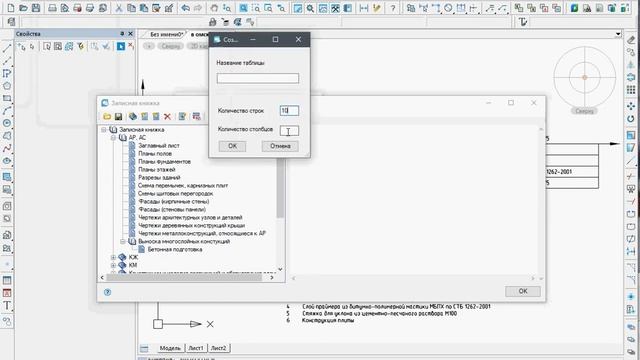The width and height of the screenshot is (640, 360).
Task: Click the red X delete icon in notebook dialog
Action: 167,117
